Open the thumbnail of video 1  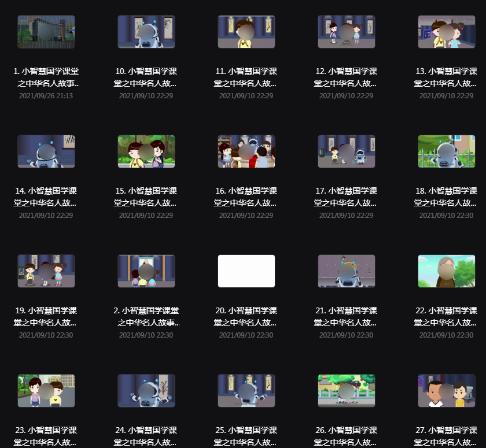[x=46, y=32]
